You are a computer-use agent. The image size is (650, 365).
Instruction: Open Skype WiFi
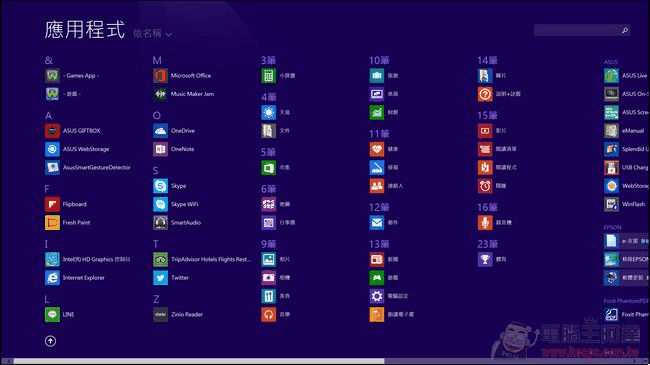[x=176, y=204]
